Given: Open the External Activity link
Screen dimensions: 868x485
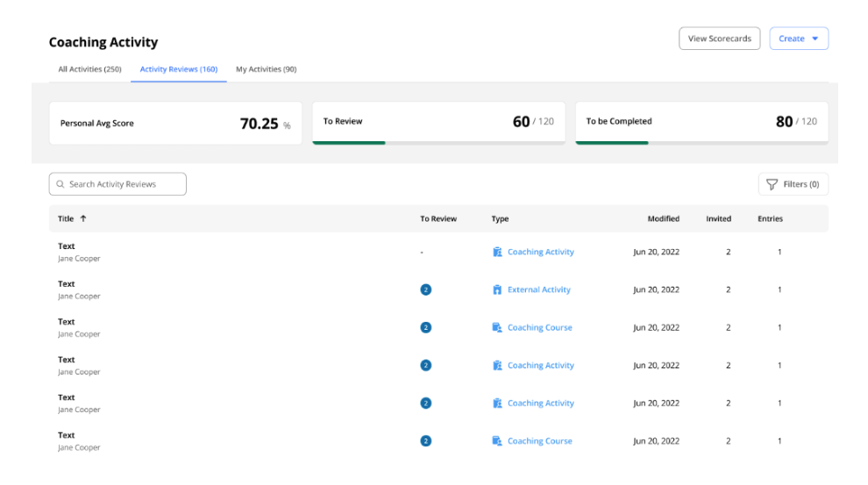Looking at the screenshot, I should point(538,289).
